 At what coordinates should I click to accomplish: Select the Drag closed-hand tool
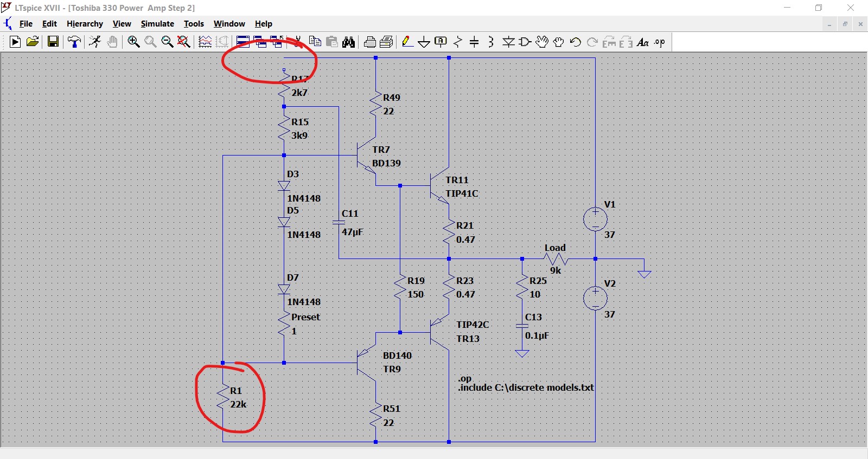(559, 42)
